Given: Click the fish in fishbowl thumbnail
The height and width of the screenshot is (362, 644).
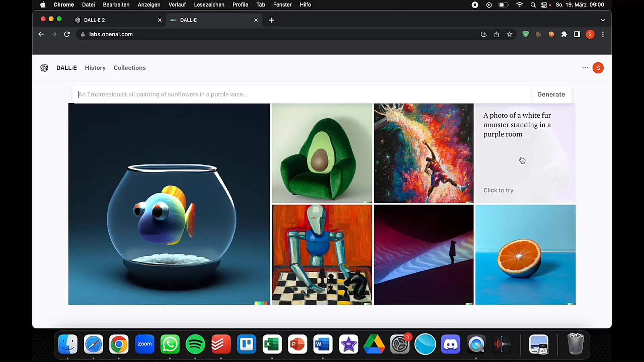Looking at the screenshot, I should point(169,203).
